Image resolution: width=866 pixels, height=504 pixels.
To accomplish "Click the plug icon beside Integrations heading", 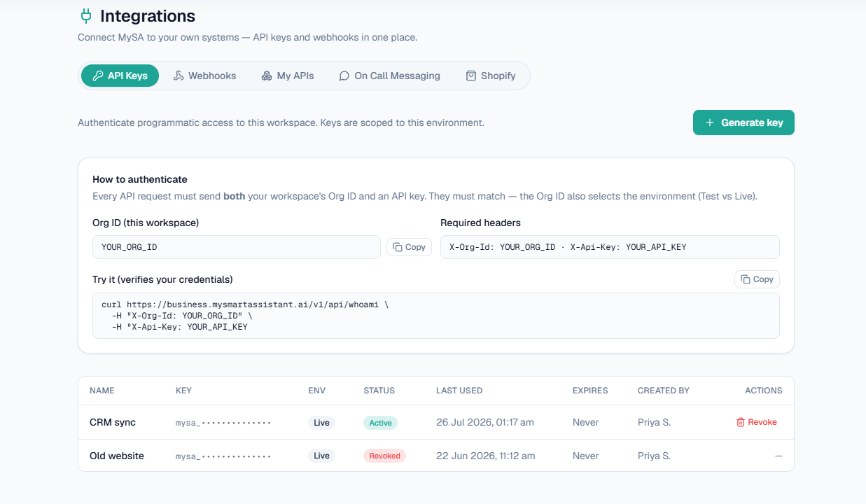I will [86, 15].
